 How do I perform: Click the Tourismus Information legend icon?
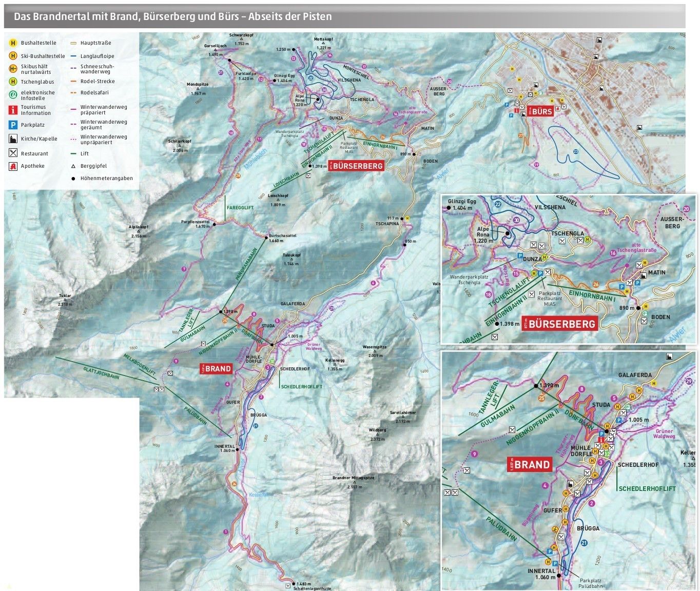pos(13,110)
